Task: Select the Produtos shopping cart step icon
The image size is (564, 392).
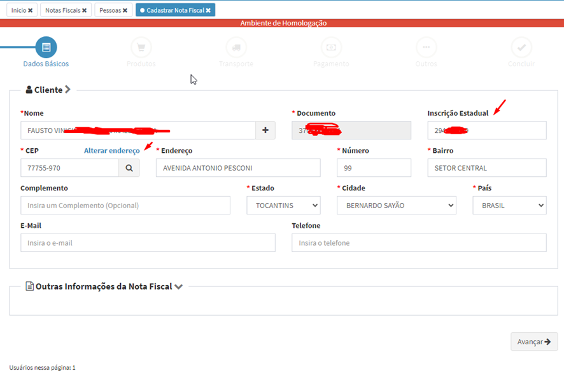Action: click(x=141, y=48)
